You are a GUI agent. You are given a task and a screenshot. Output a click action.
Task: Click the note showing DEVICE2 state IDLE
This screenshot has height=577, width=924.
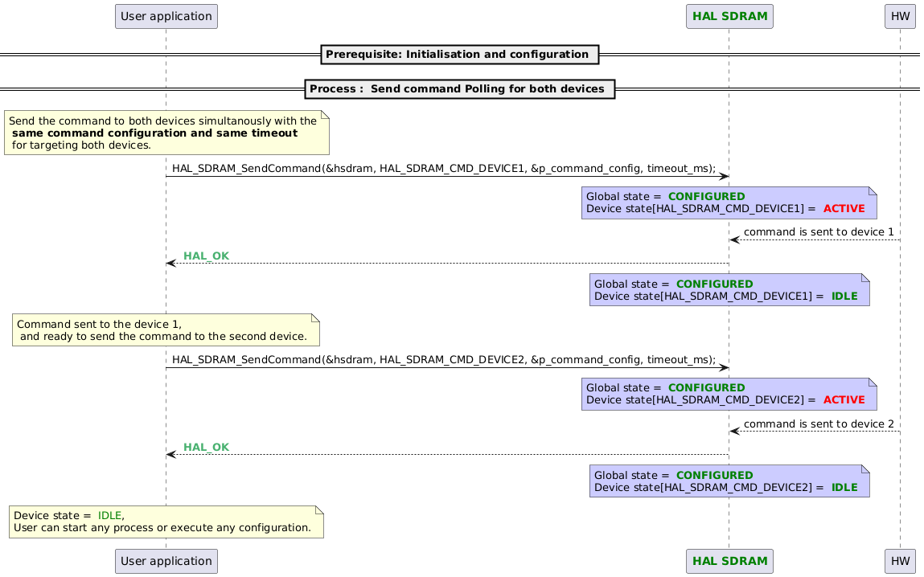coord(729,481)
